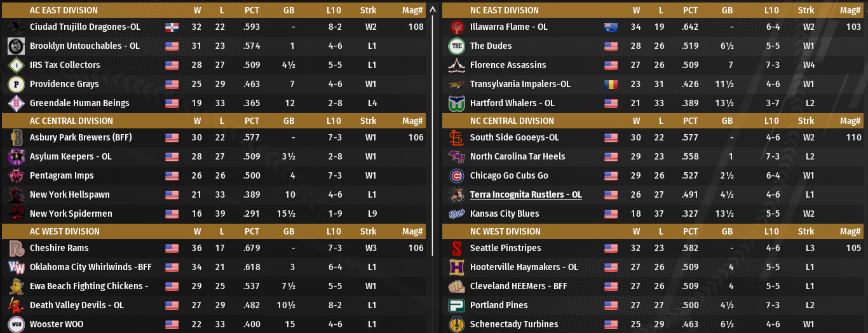Open Terra Incognita Rustlers - OL team link

(x=526, y=195)
